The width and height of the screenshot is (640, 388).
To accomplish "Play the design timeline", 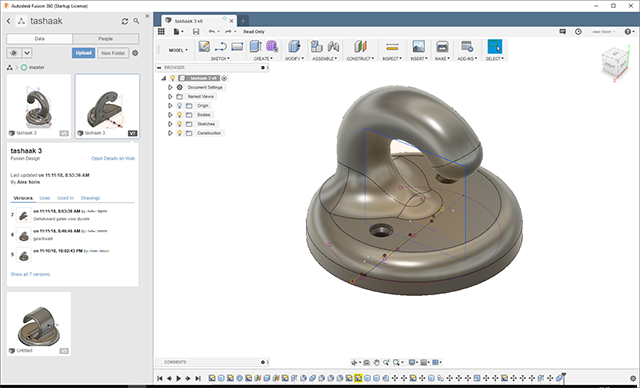I will 178,378.
